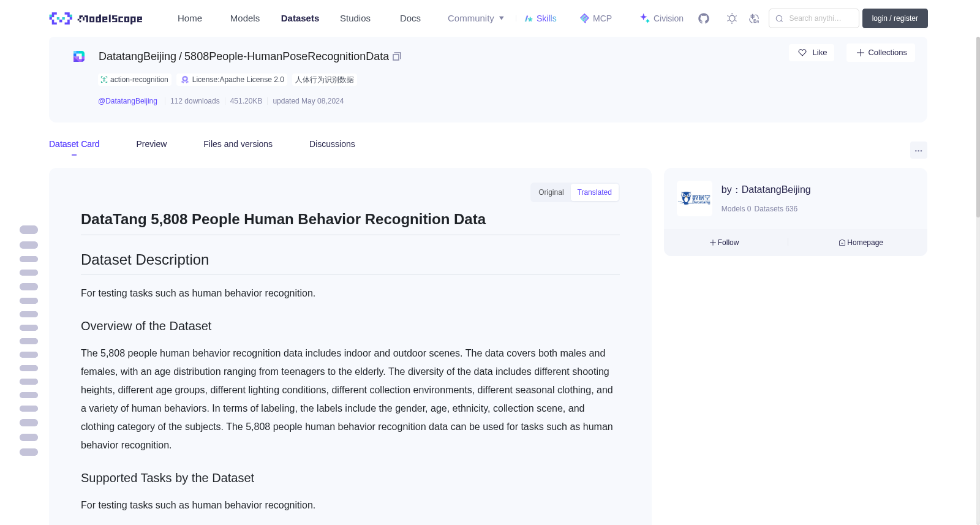Screen dimensions: 980x525
Task: Click the ModelScope logo
Action: 96,18
